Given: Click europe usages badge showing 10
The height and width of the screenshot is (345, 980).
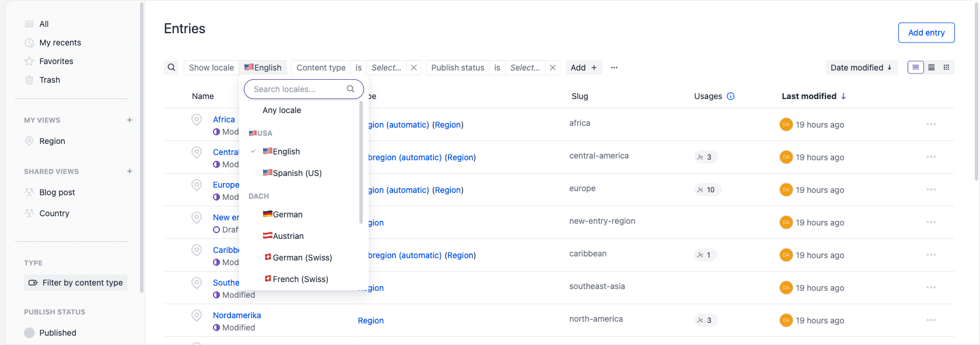Looking at the screenshot, I should tap(708, 190).
